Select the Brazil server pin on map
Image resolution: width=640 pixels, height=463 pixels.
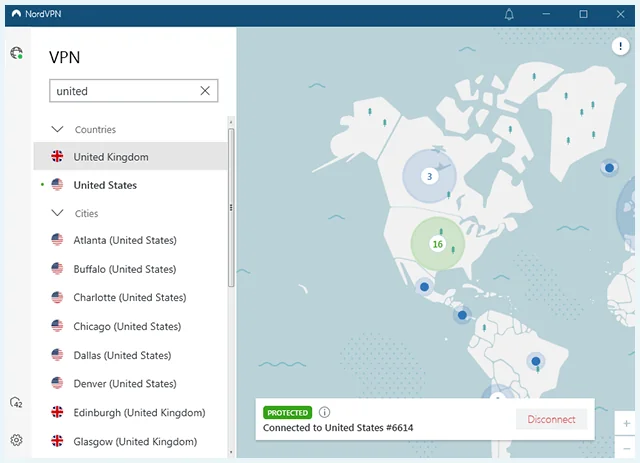(536, 361)
